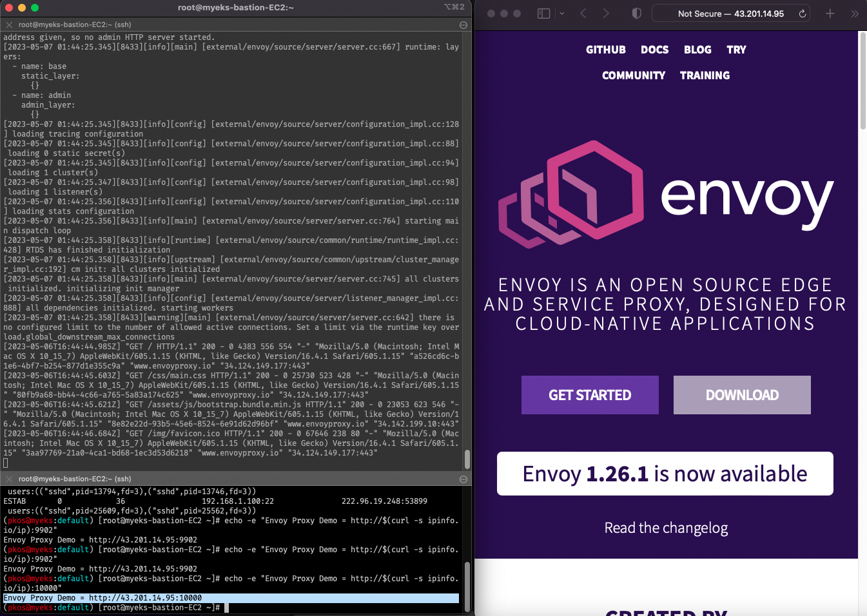Click the 'ESTAB' connection state text
Viewport: 867px width, 616px height.
(x=15, y=501)
